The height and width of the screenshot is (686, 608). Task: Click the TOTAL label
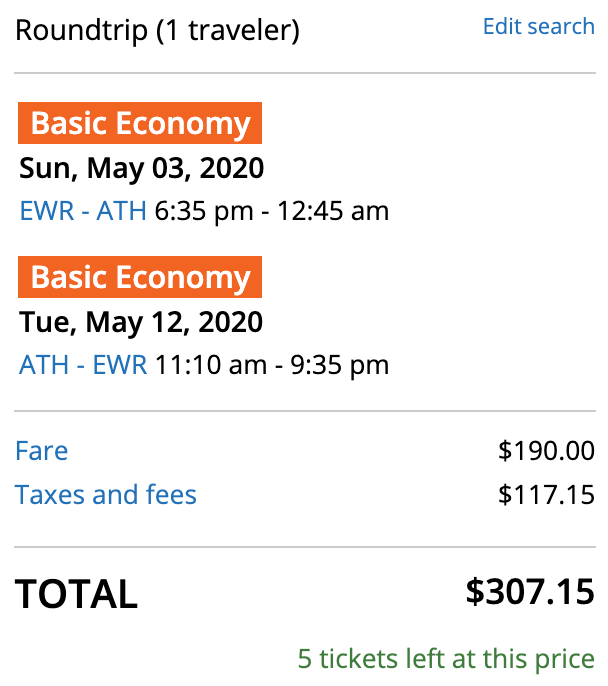tap(76, 594)
